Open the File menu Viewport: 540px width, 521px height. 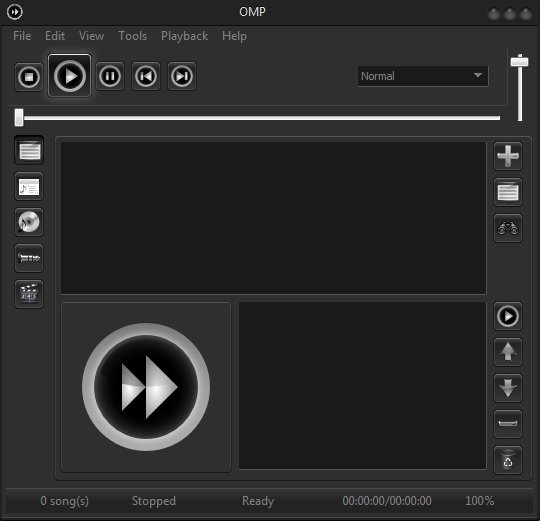coord(22,36)
